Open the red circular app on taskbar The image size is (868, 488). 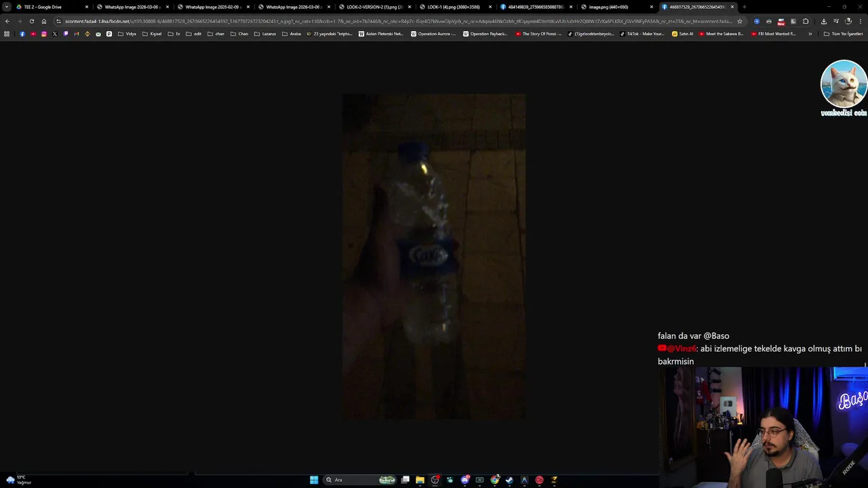coord(539,480)
